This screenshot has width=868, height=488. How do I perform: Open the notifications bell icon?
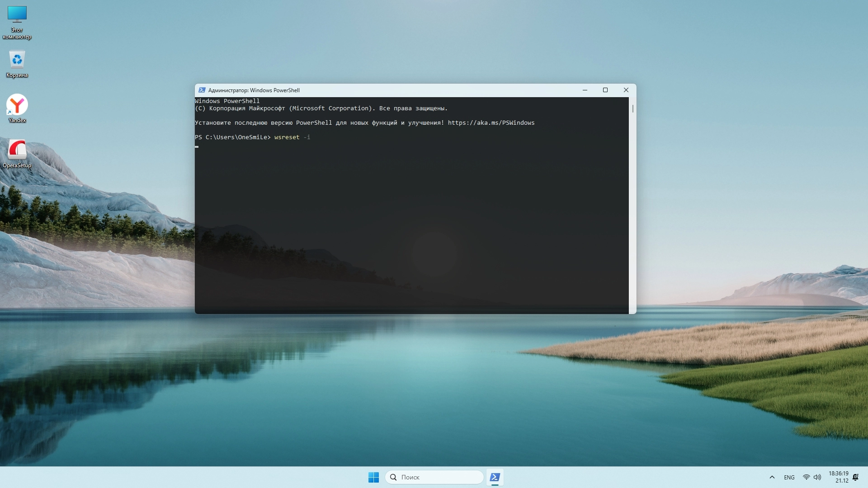pyautogui.click(x=855, y=477)
